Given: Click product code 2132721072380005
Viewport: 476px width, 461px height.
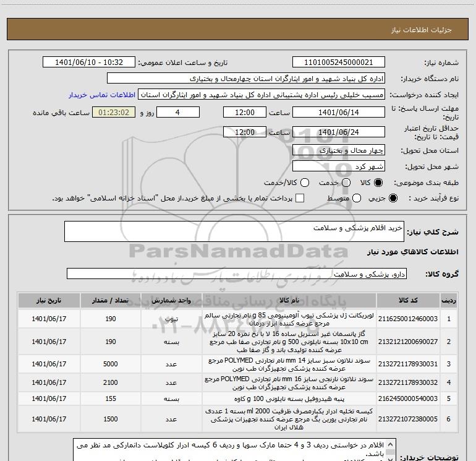Looking at the screenshot, I should [x=408, y=419].
